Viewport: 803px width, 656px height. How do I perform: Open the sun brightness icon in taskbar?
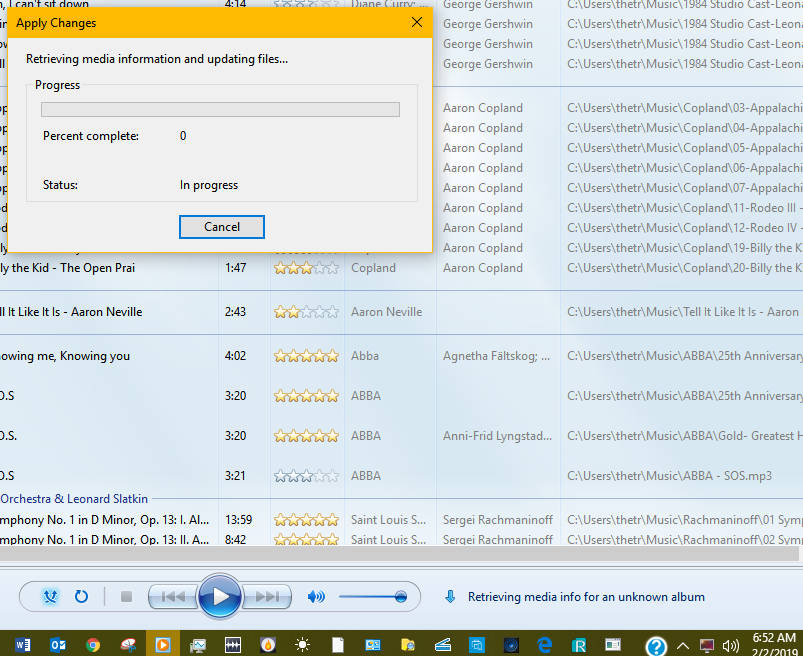pos(303,644)
